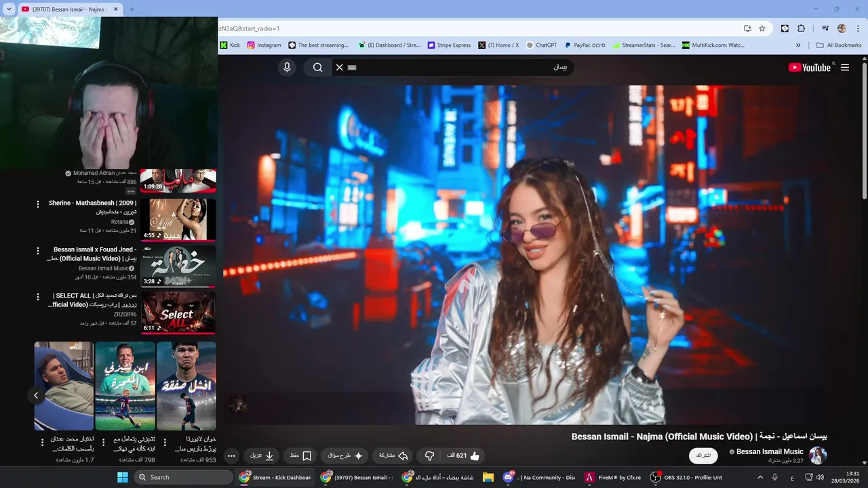Open options for the SELECT ALL video
The height and width of the screenshot is (488, 868).
[x=38, y=297]
